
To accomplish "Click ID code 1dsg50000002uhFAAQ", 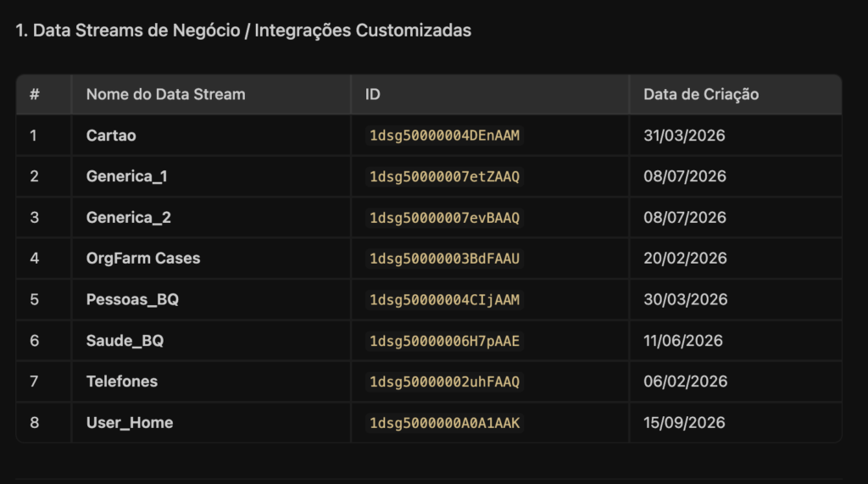I will [444, 381].
